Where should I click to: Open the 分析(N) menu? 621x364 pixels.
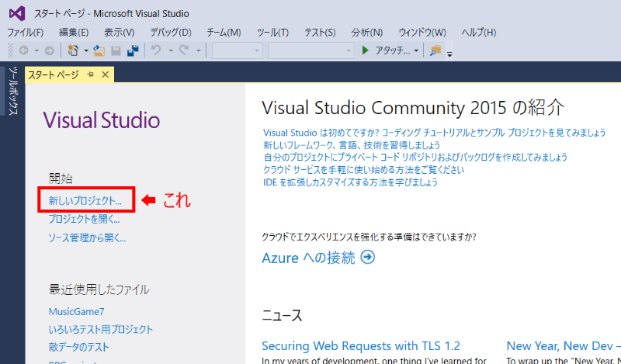tap(366, 33)
